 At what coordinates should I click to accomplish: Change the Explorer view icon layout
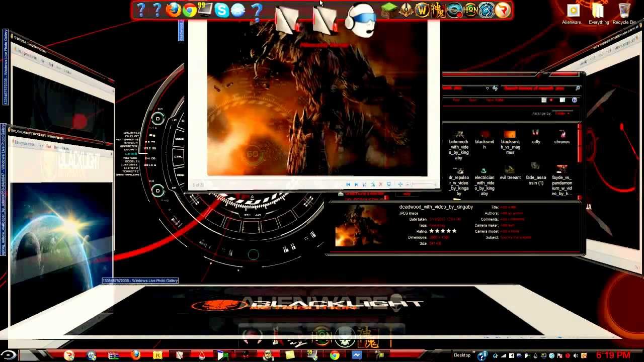(x=544, y=100)
